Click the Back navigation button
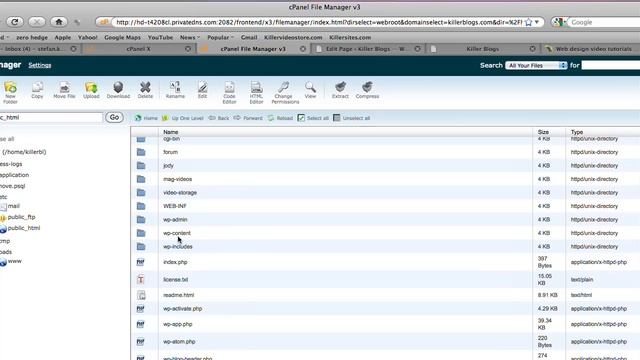This screenshot has width=640, height=360. click(219, 118)
